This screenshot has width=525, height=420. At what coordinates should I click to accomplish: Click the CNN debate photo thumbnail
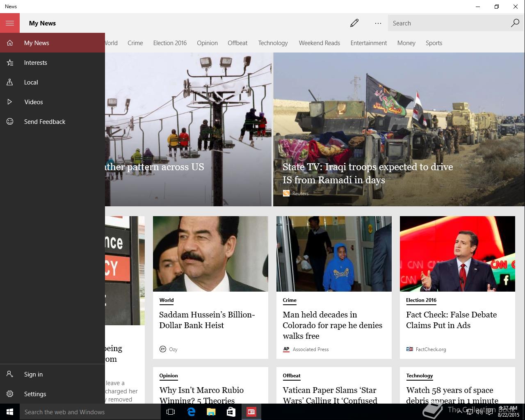(457, 254)
